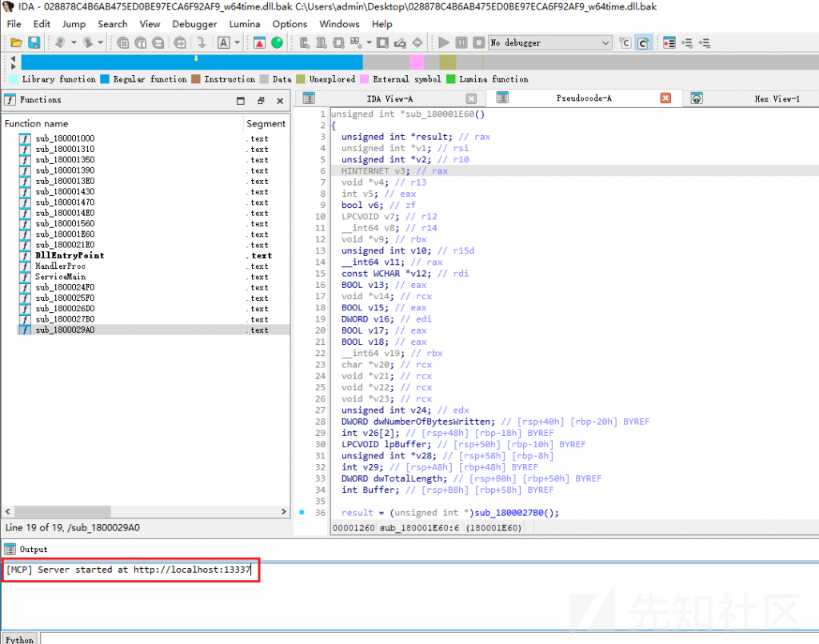
Task: Switch to the IDA View-A tab
Action: click(x=390, y=98)
